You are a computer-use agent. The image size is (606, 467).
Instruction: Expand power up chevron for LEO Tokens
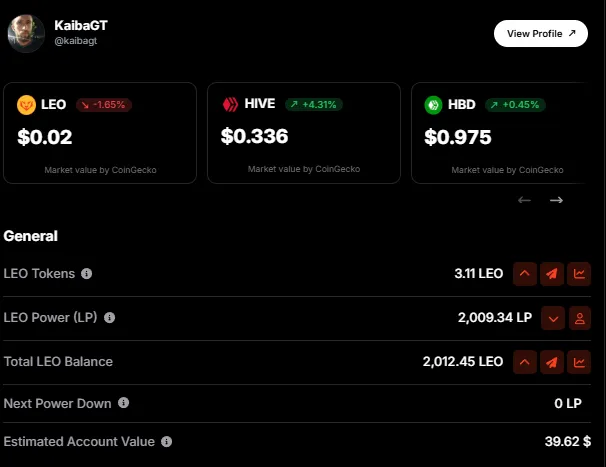click(x=524, y=274)
